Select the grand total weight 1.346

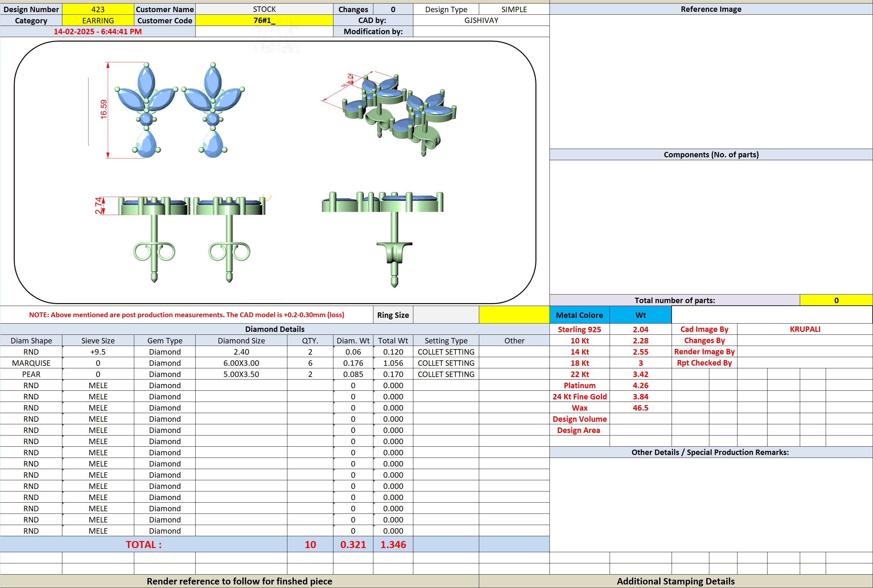click(x=393, y=544)
